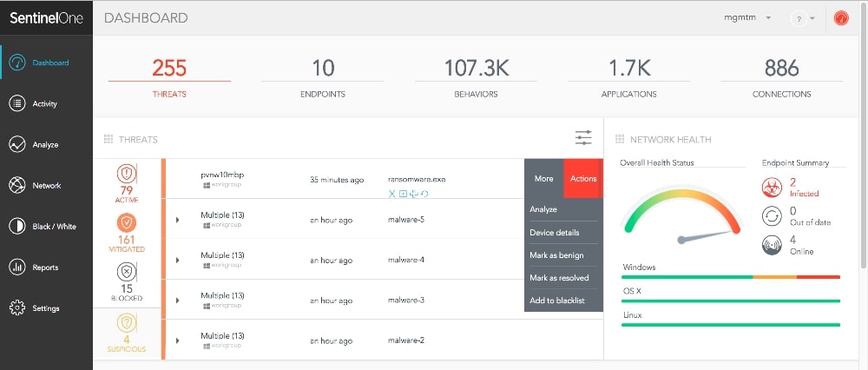
Task: Select 'Mark as benign' from Actions menu
Action: point(558,255)
